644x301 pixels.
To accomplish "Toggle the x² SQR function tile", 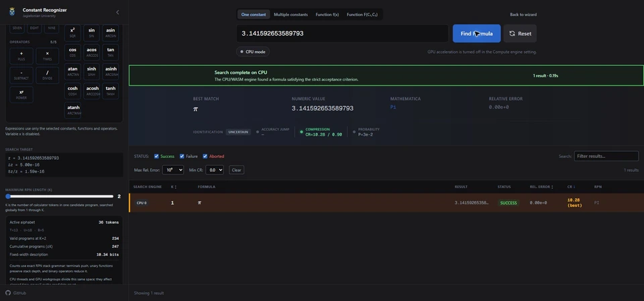I will [x=72, y=32].
